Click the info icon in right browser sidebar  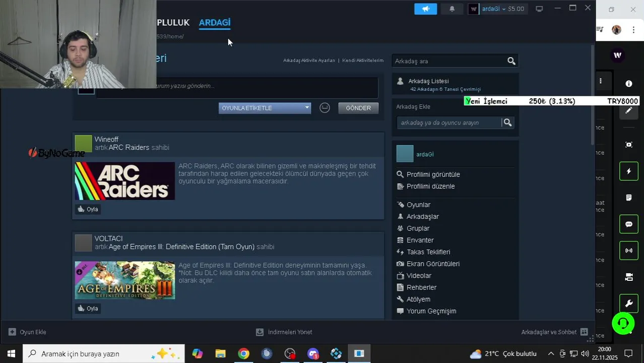pyautogui.click(x=629, y=84)
